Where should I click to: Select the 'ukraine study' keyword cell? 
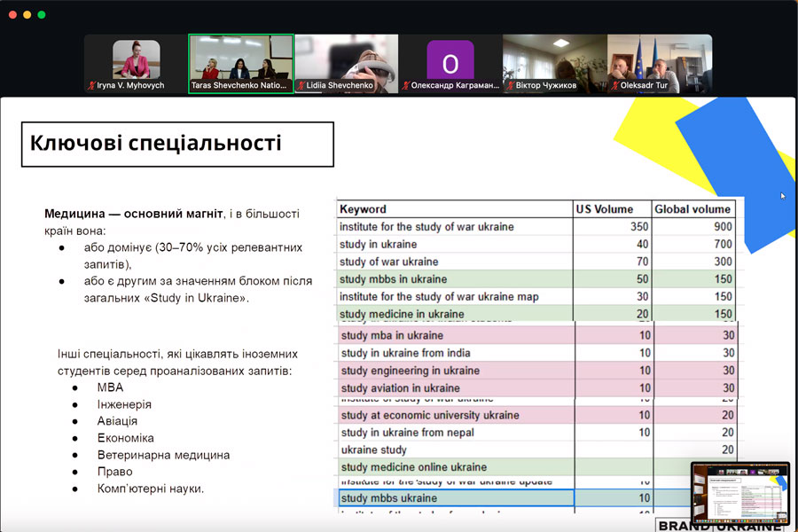pos(457,450)
